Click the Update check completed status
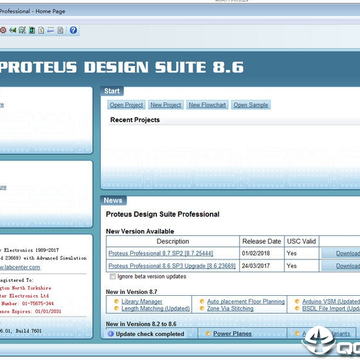The width and height of the screenshot is (360, 360). click(x=150, y=334)
